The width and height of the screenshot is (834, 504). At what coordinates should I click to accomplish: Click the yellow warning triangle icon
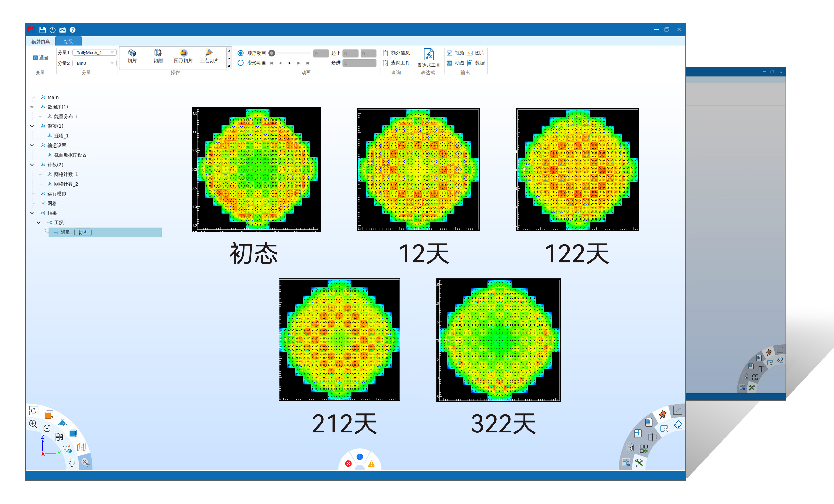pyautogui.click(x=371, y=463)
